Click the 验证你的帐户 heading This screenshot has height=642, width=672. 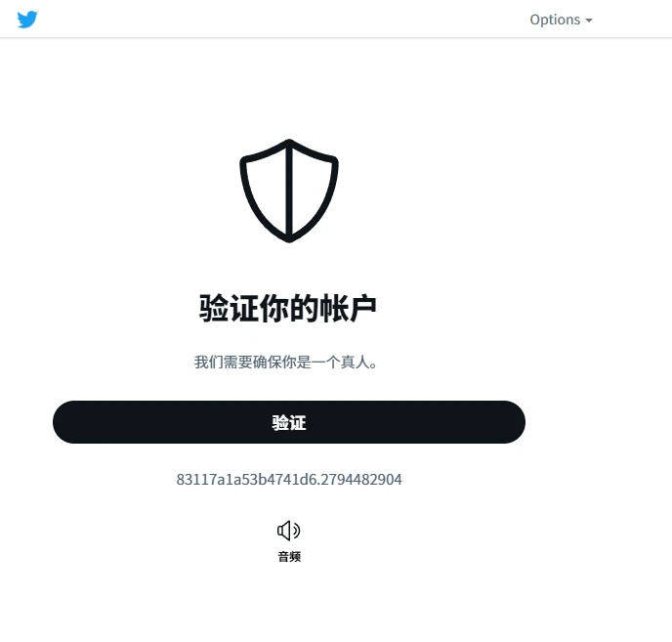[x=287, y=308]
